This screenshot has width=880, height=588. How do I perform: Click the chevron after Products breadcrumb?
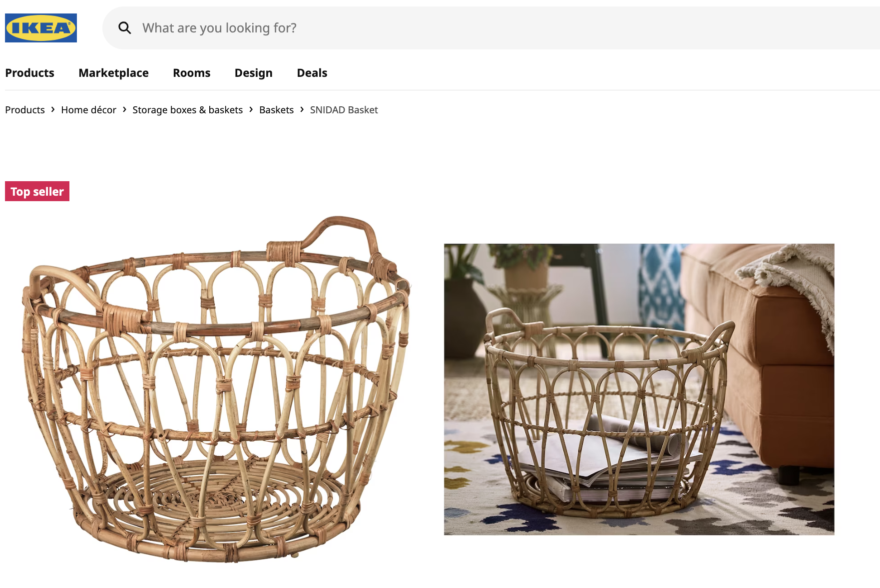53,109
